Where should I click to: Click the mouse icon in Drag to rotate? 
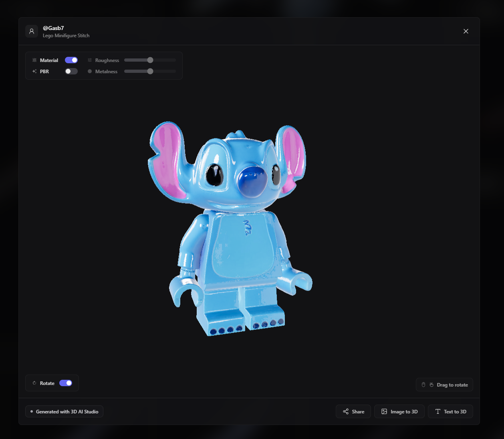423,384
